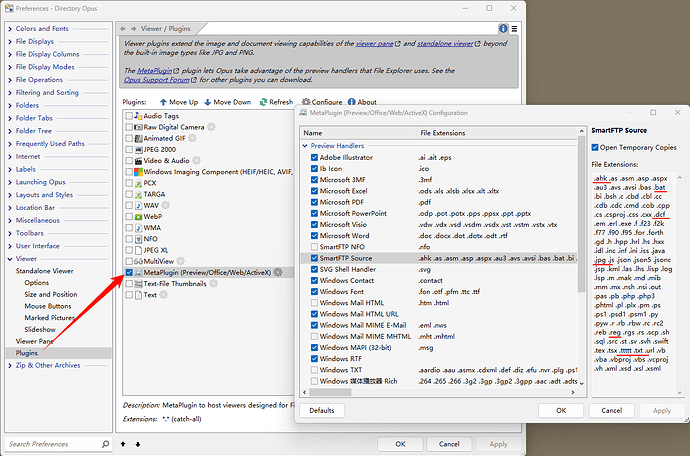690x456 pixels.
Task: Select Plugins in the Viewer tree
Action: click(27, 353)
